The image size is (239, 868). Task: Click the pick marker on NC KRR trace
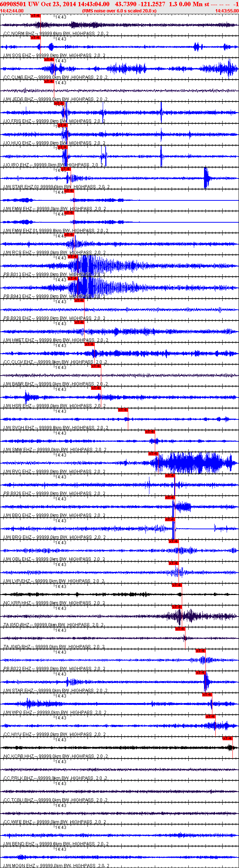(x=177, y=585)
